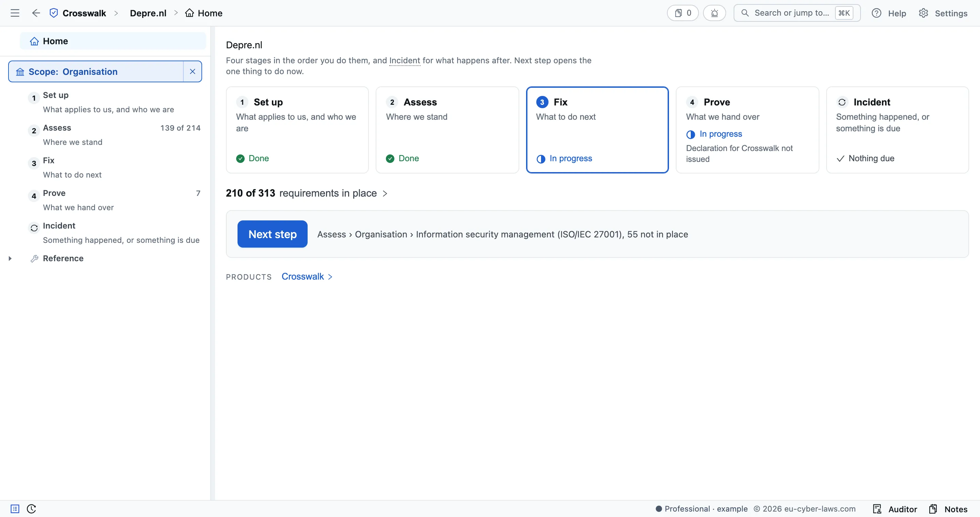Go back with the arrow icon
The height and width of the screenshot is (517, 980).
click(36, 13)
